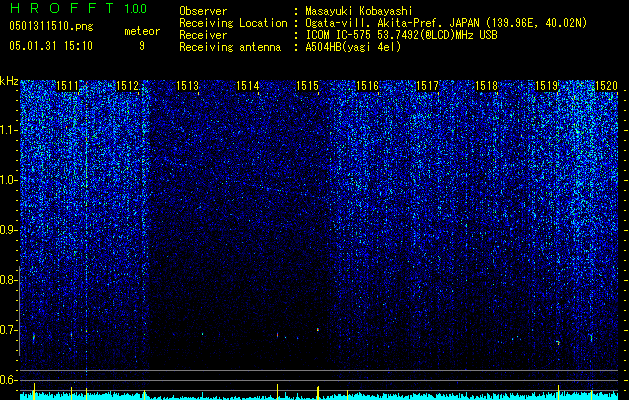Click the 1.0 kHz frequency label

[9, 180]
